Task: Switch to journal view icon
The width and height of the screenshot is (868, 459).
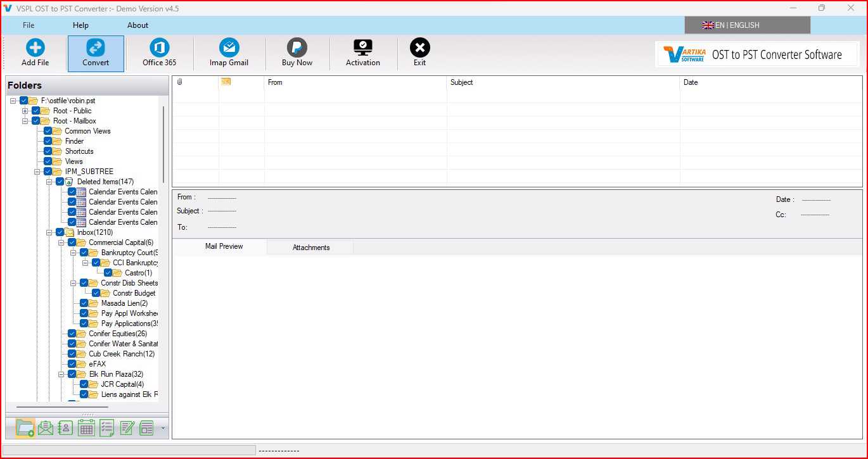Action: point(147,428)
